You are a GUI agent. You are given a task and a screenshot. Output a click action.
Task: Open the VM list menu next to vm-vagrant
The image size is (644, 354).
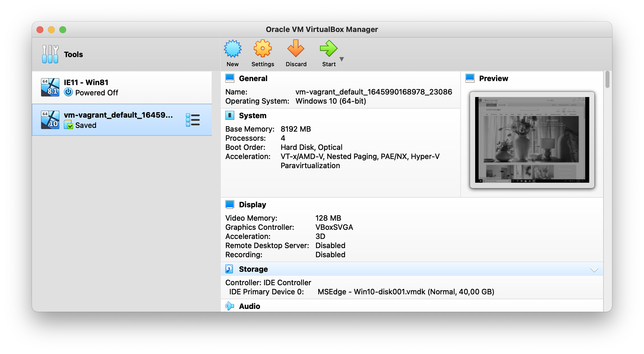[193, 120]
